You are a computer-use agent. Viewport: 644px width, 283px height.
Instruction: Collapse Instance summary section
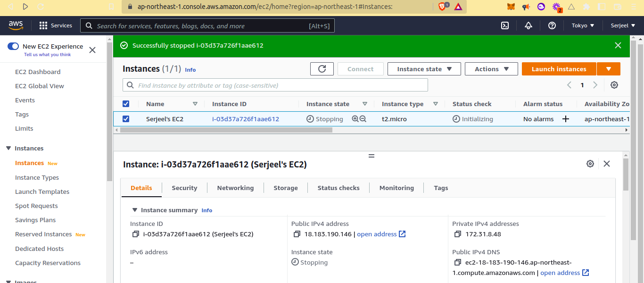pos(135,210)
